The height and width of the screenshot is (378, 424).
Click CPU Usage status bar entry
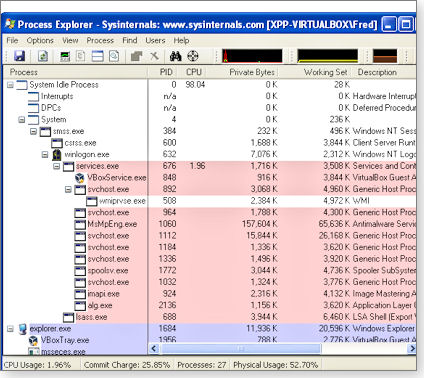click(x=38, y=365)
